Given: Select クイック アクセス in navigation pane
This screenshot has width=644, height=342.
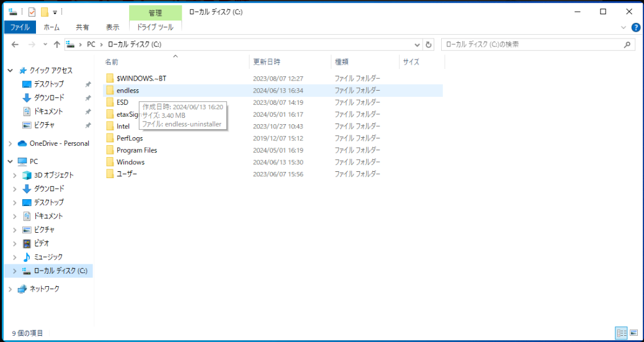Looking at the screenshot, I should [x=51, y=71].
